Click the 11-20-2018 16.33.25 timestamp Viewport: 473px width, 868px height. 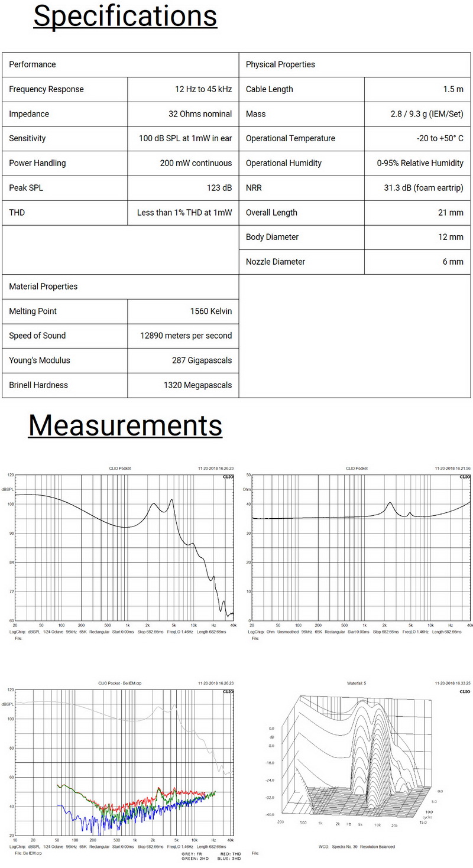pos(452,683)
